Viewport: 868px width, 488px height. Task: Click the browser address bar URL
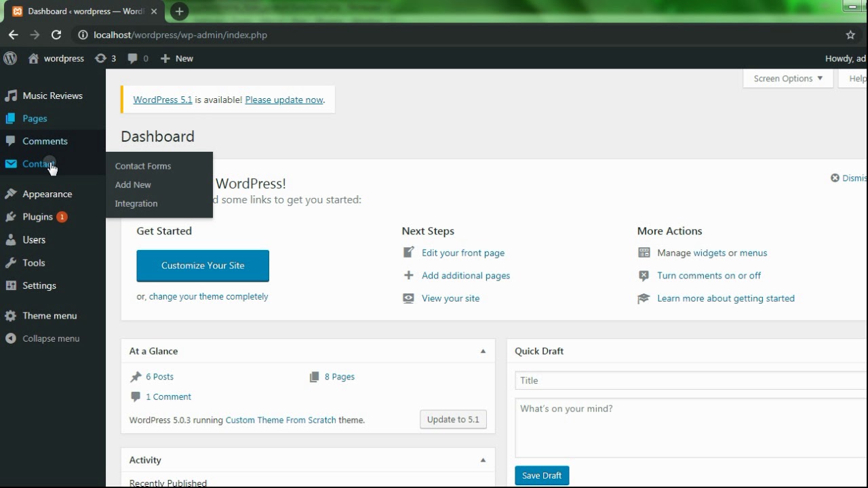pos(180,35)
